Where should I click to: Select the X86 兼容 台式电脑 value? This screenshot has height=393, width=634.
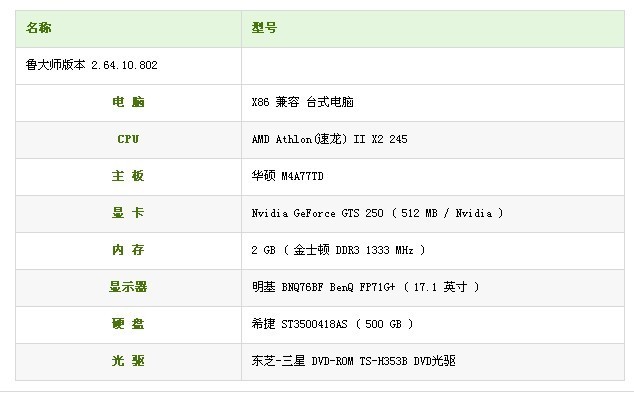click(x=302, y=102)
